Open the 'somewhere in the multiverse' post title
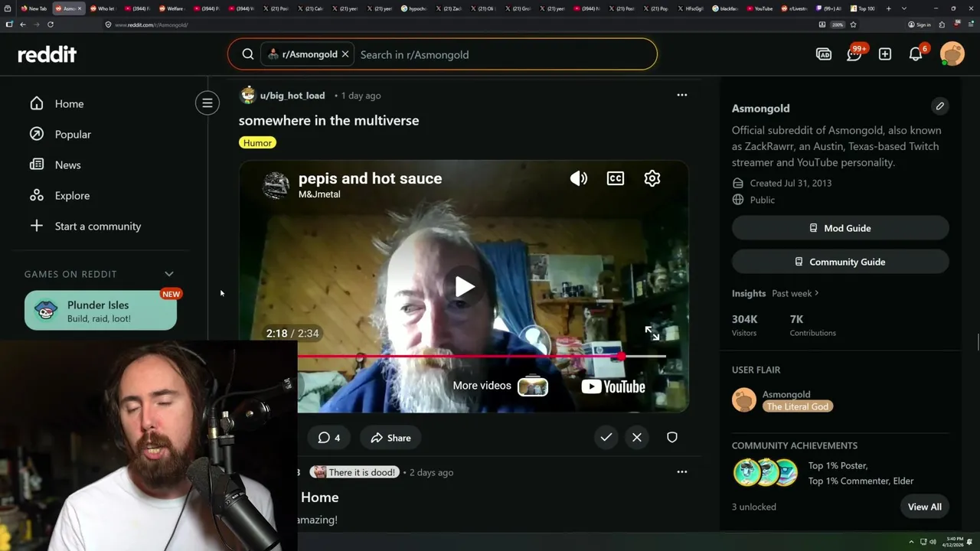The height and width of the screenshot is (551, 980). (328, 120)
